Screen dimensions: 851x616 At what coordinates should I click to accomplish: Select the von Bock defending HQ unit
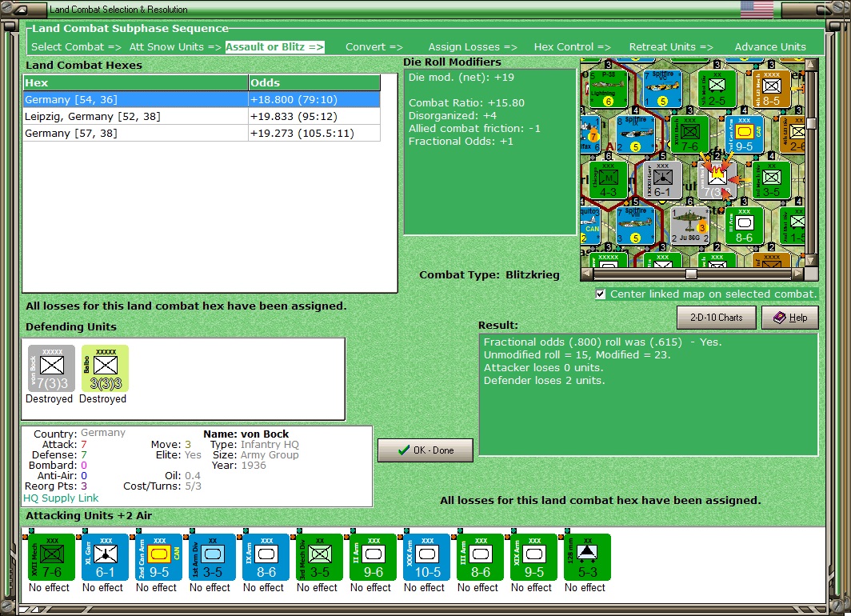[x=51, y=368]
